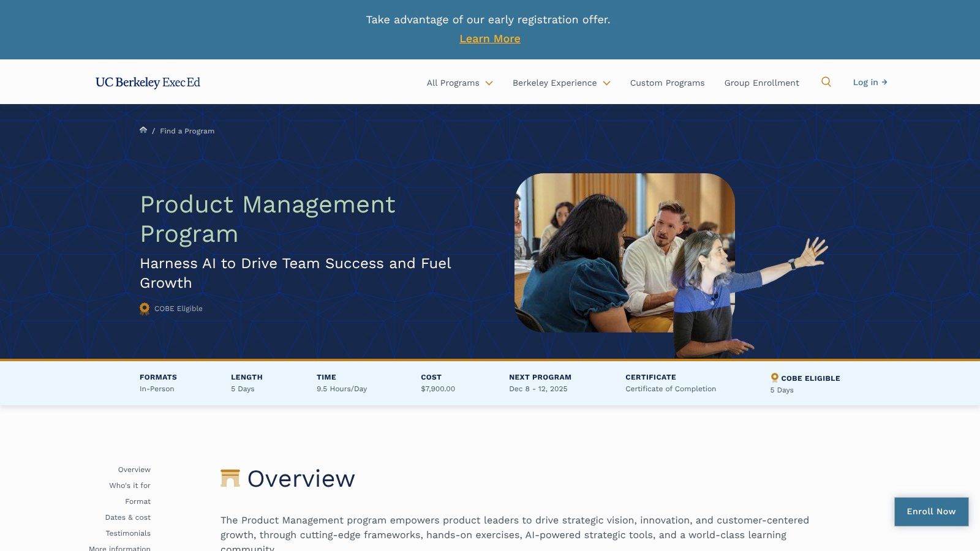Viewport: 980px width, 551px height.
Task: Select Testimonials in the sidebar
Action: point(127,533)
